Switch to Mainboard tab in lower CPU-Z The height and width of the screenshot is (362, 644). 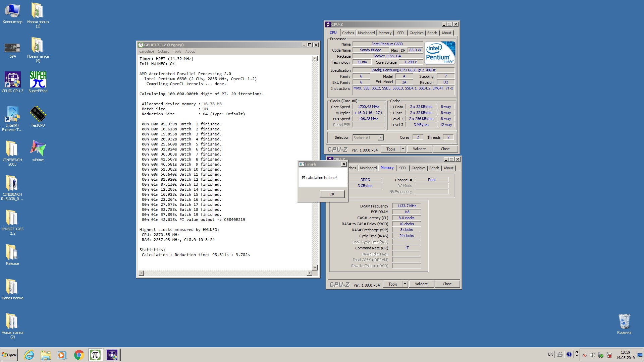[x=368, y=168]
